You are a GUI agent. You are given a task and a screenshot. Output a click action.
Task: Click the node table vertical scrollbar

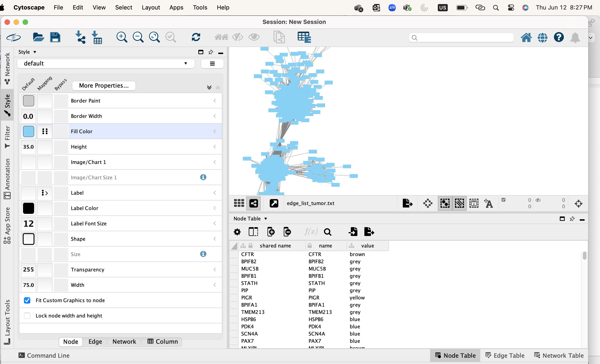pyautogui.click(x=584, y=256)
